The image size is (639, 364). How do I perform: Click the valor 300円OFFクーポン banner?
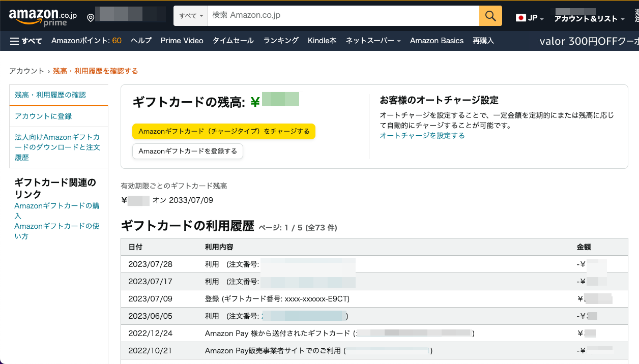[x=589, y=41]
